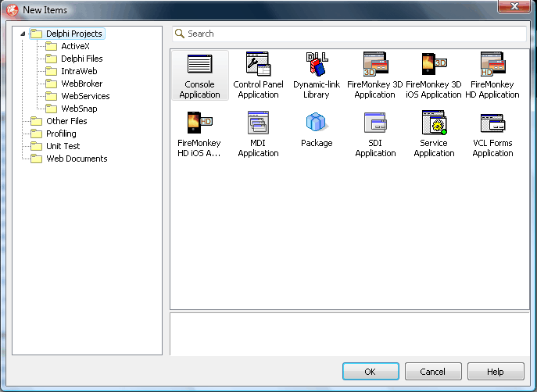
Task: Choose the Control Panel Application icon
Action: coord(258,64)
